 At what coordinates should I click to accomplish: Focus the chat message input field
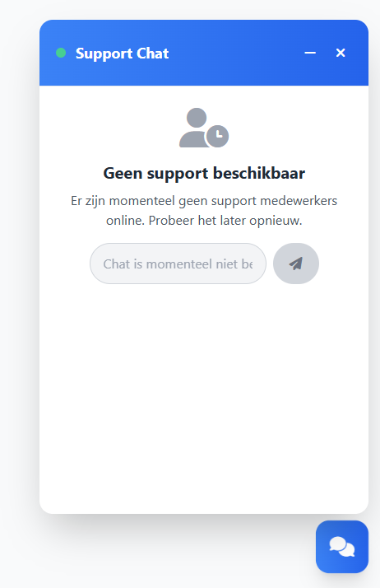(x=178, y=264)
